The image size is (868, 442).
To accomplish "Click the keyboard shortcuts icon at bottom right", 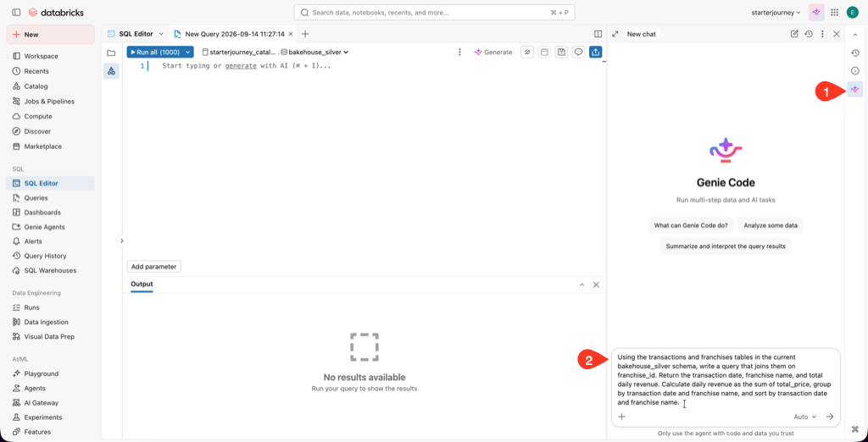I will (855, 428).
